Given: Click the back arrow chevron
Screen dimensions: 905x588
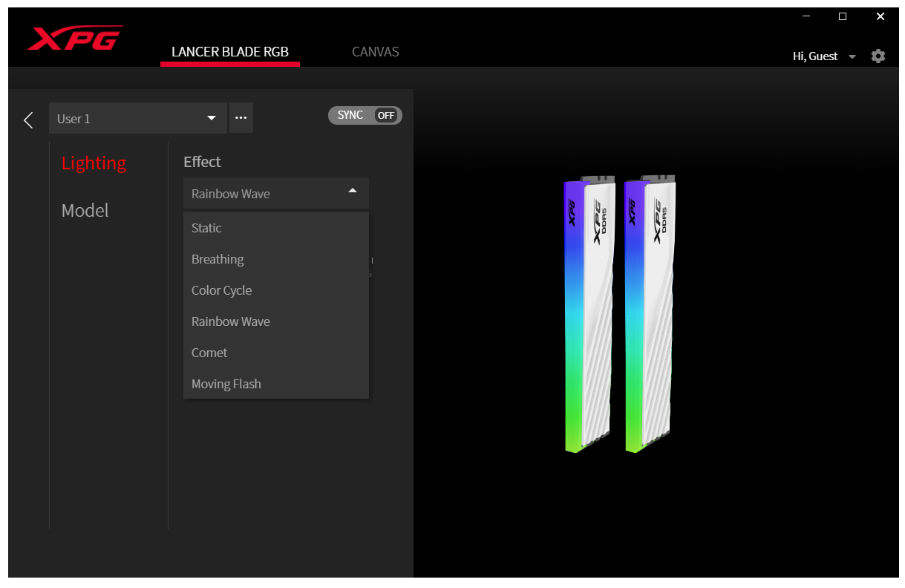Looking at the screenshot, I should click(28, 120).
